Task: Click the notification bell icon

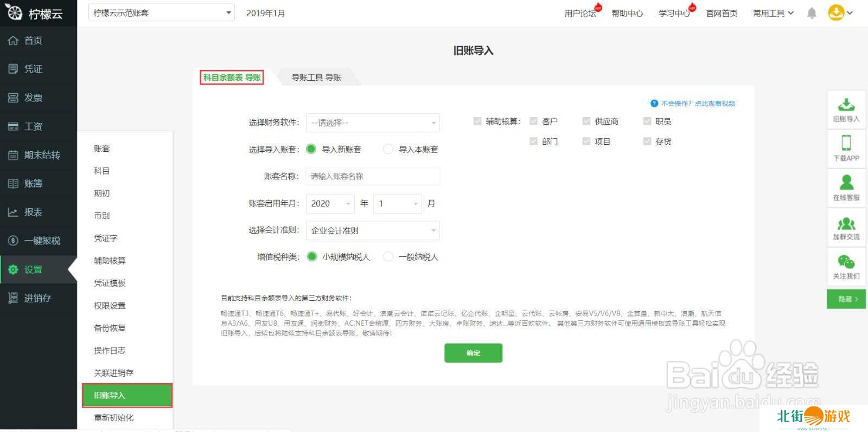Action: pos(812,13)
